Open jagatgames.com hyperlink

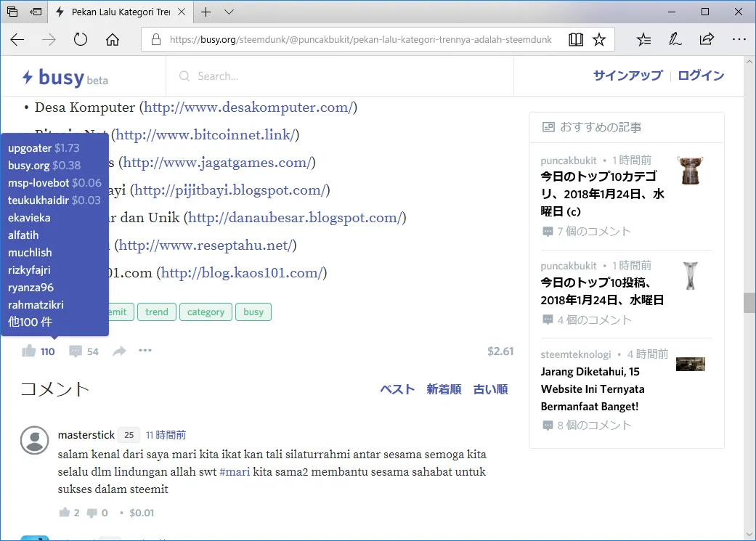click(217, 163)
